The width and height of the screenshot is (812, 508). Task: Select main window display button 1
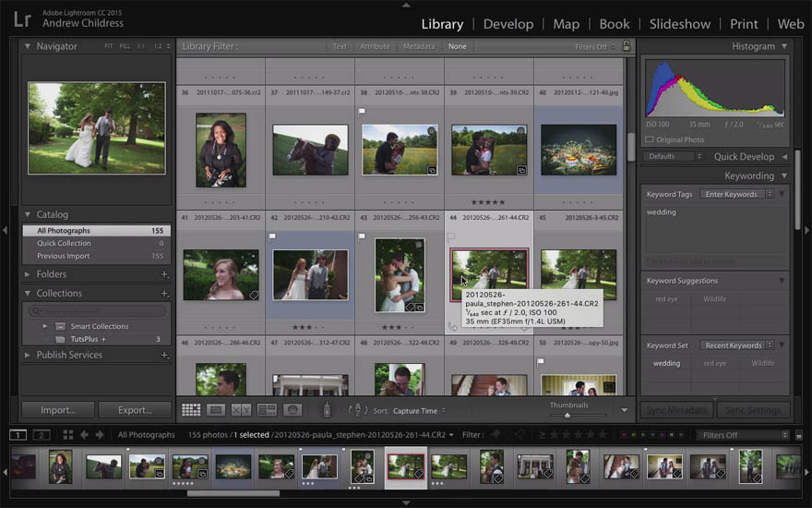click(x=18, y=435)
